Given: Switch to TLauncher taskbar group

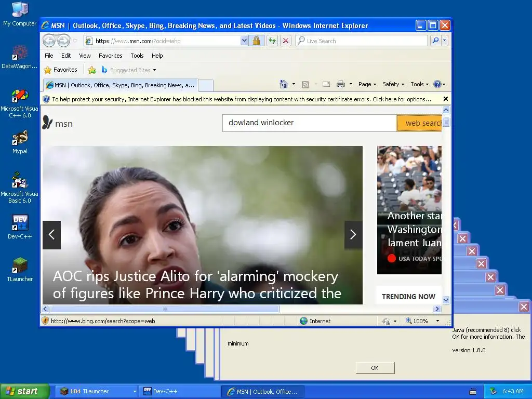Looking at the screenshot, I should [97, 392].
